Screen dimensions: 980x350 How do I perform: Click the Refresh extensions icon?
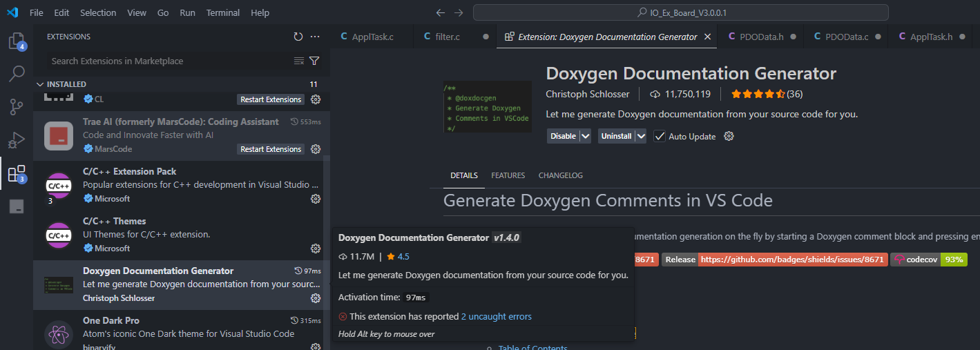[298, 37]
